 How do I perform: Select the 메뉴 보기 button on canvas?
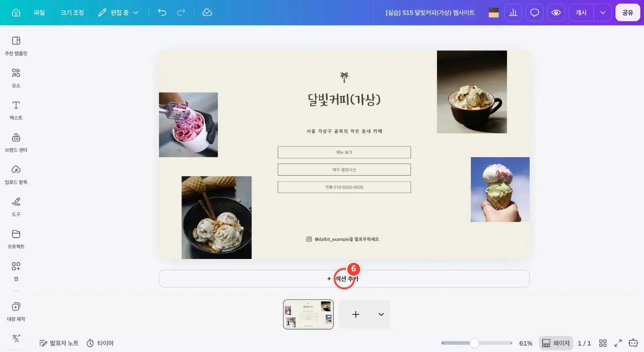(344, 152)
